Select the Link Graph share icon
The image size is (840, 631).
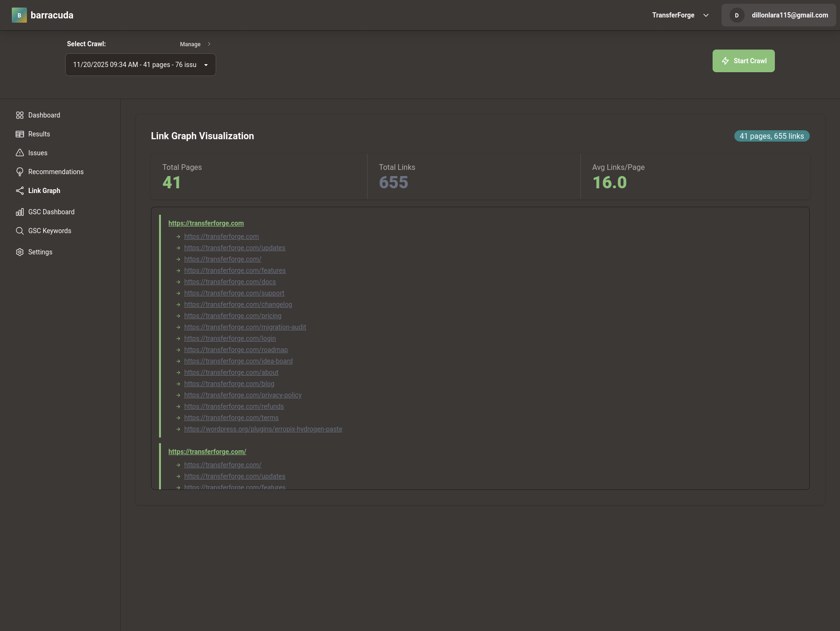pyautogui.click(x=20, y=191)
